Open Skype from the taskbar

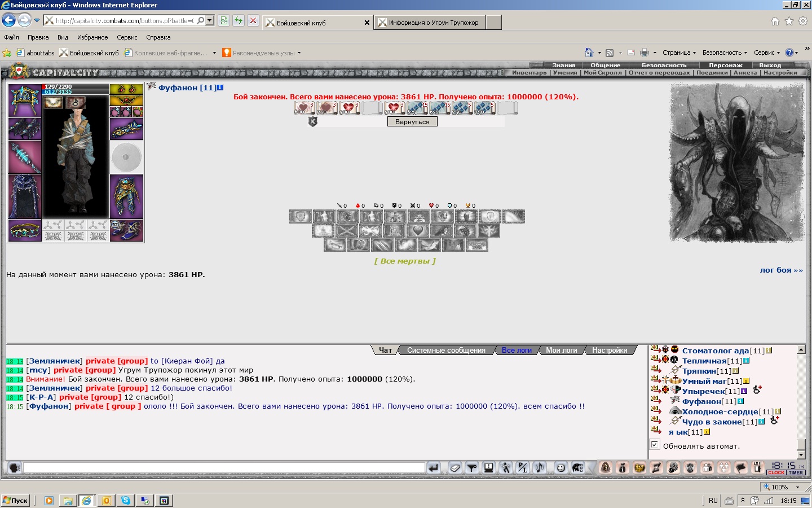pos(125,500)
